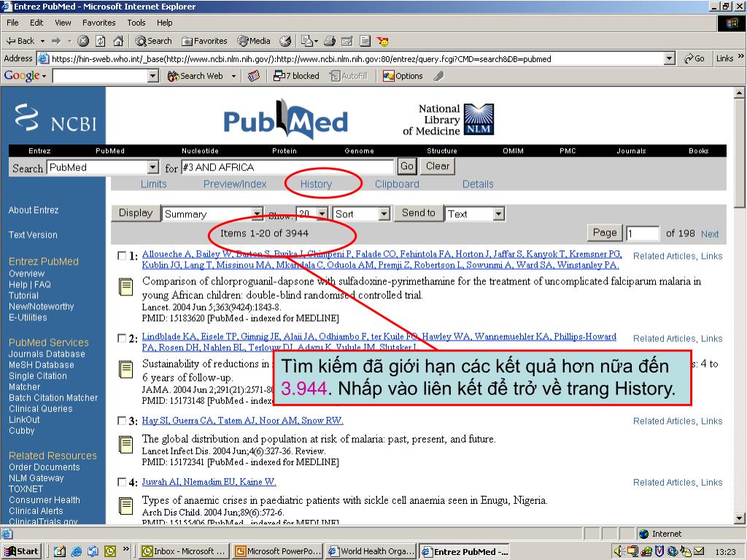Click the Discuss toolbar icon
This screenshot has width=747, height=560.
coord(365,41)
